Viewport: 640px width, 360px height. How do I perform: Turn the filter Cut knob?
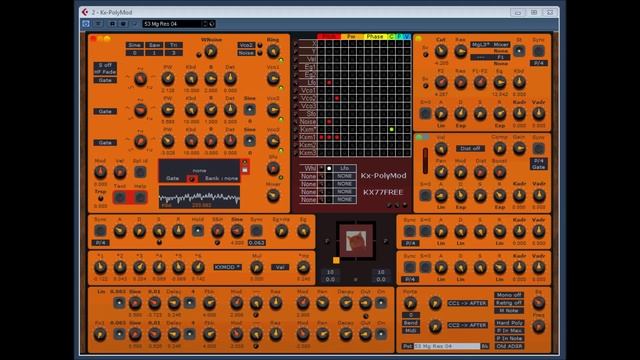coord(441,51)
